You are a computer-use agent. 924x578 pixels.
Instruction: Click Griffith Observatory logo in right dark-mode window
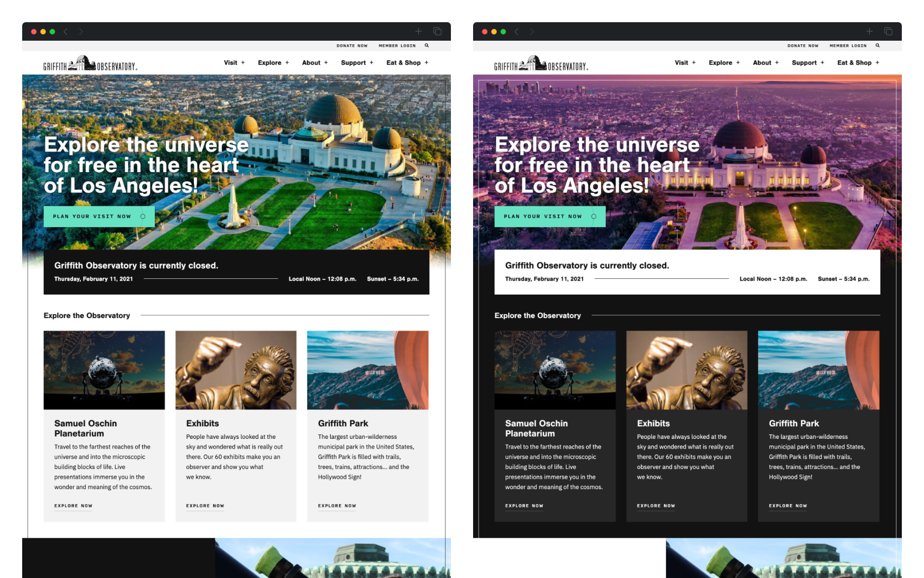click(541, 64)
